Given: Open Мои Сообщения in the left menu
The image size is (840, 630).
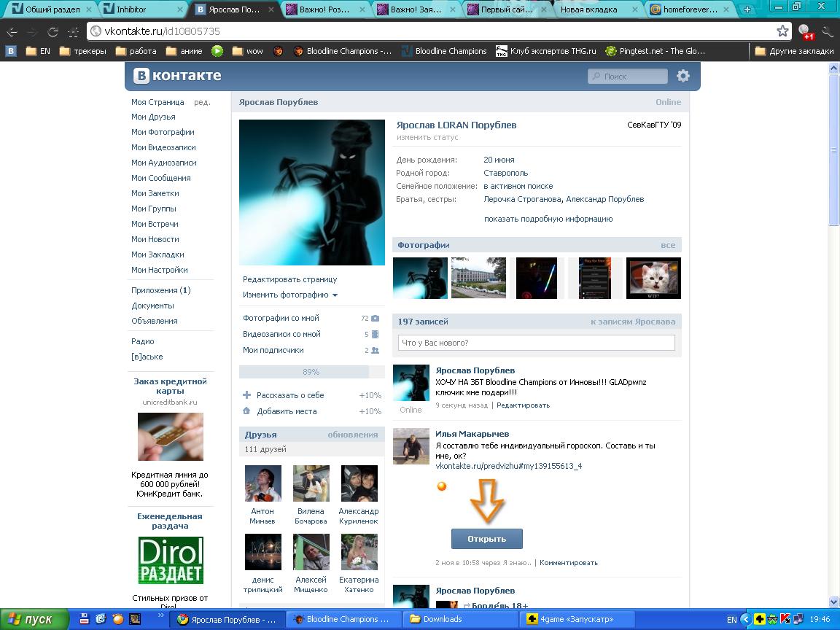Looking at the screenshot, I should point(160,178).
